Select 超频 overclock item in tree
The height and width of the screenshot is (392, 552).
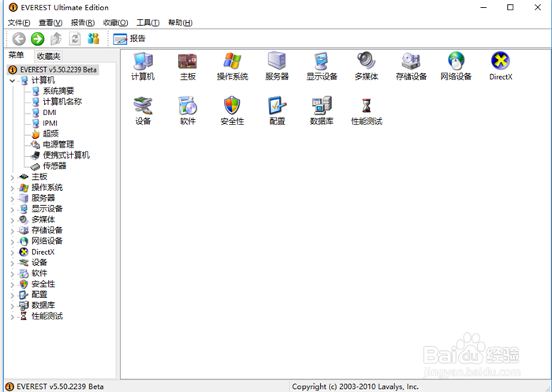(x=50, y=133)
